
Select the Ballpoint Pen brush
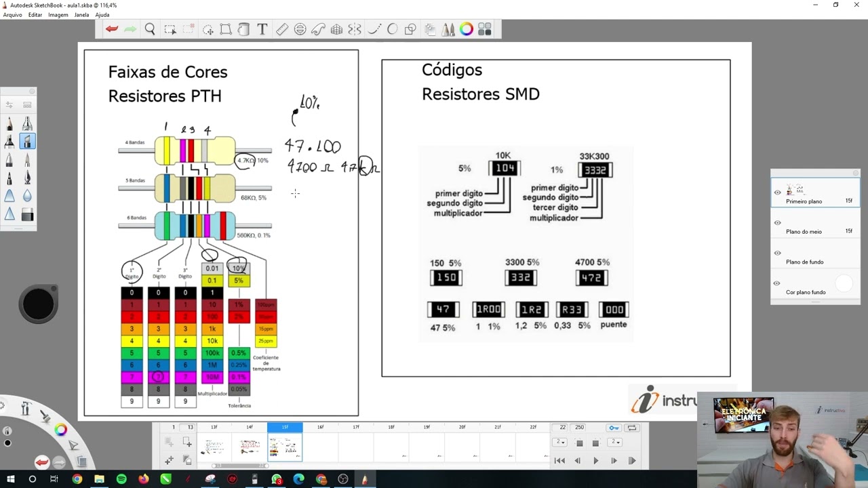(9, 159)
